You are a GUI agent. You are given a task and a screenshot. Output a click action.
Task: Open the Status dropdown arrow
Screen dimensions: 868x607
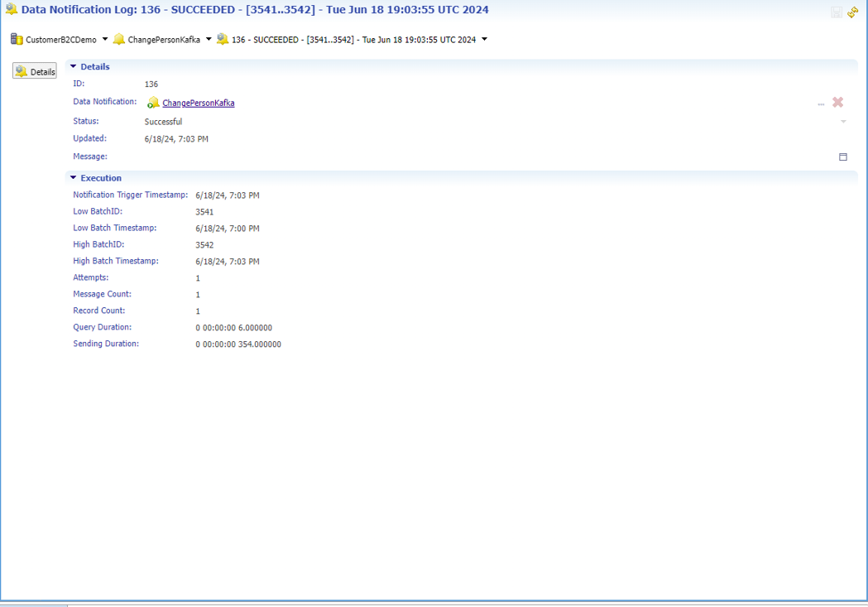pos(843,121)
